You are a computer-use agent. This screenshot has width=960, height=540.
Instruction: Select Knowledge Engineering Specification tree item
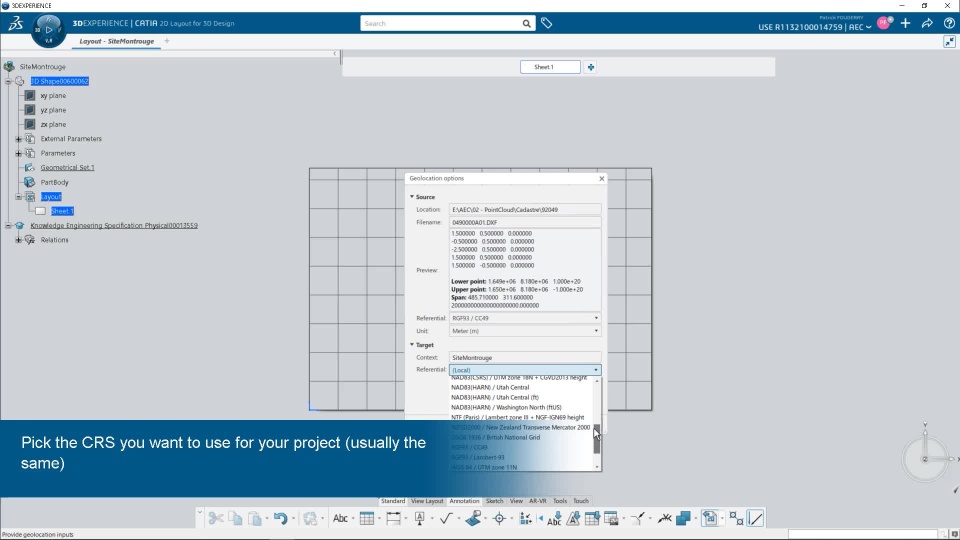click(114, 225)
